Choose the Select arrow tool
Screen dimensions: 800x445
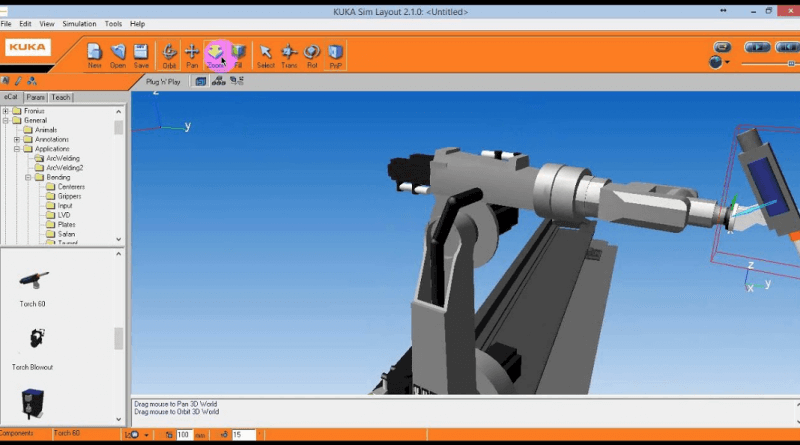point(265,53)
